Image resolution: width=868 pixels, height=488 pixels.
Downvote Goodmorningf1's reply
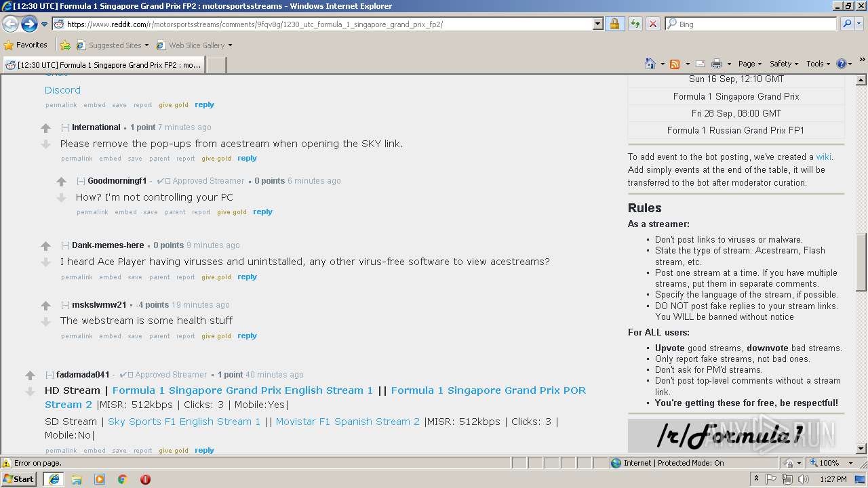pos(61,197)
